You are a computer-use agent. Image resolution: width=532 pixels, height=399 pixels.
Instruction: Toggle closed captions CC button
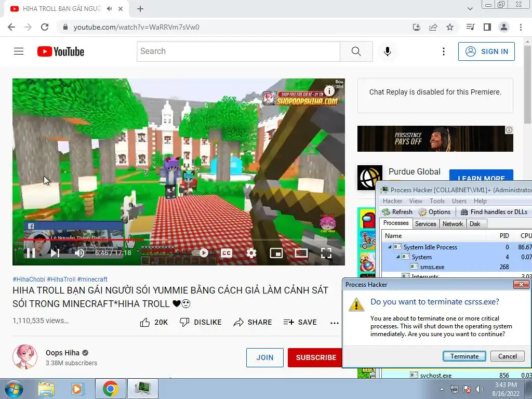(227, 253)
